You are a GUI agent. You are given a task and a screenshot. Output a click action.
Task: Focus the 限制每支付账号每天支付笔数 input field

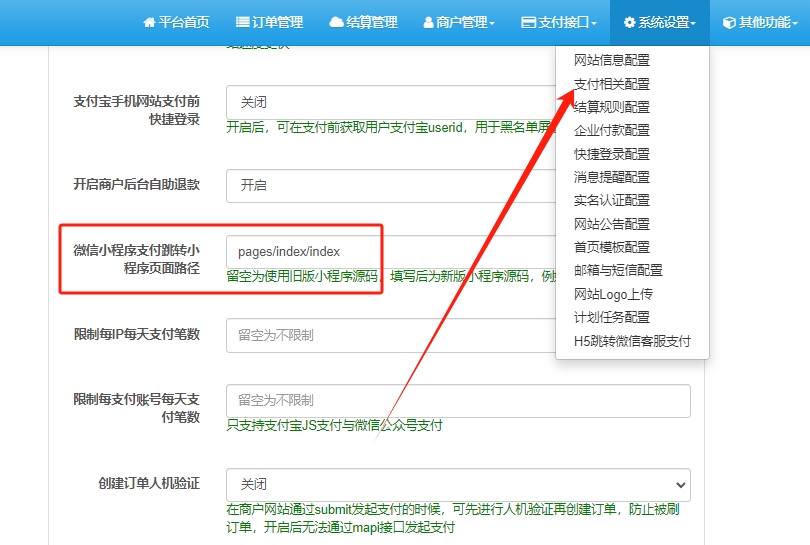point(458,401)
